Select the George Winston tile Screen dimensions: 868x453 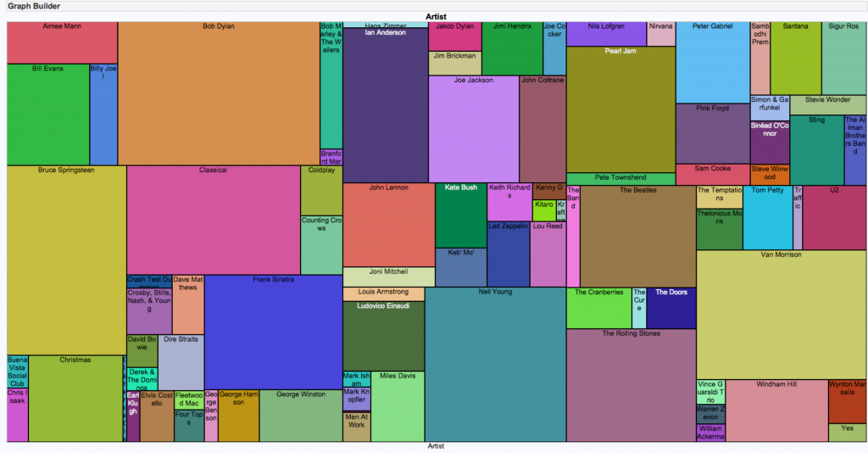301,416
